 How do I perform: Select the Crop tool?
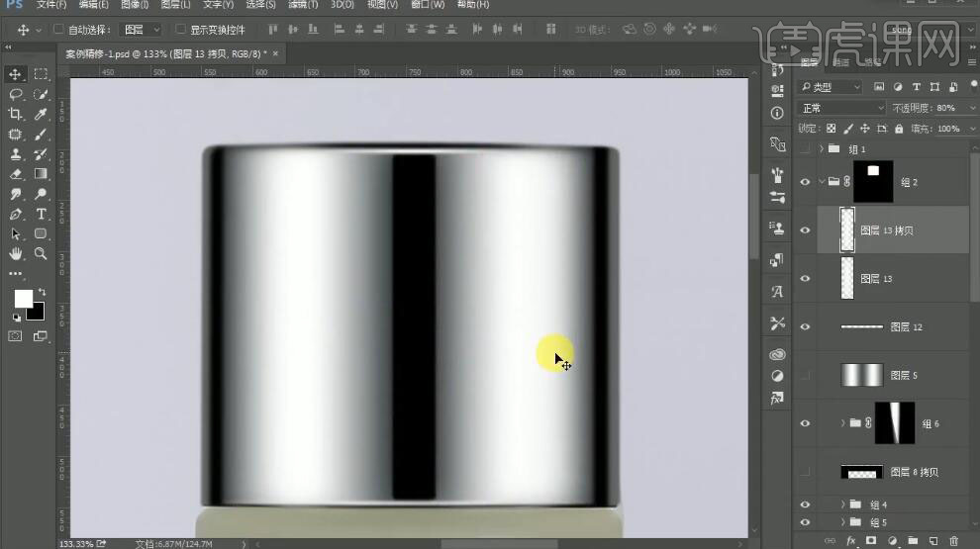pyautogui.click(x=16, y=115)
